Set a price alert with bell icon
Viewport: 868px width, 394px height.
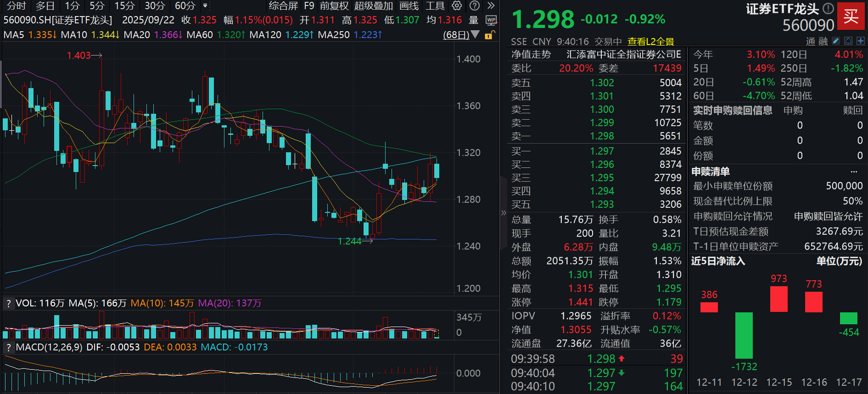pyautogui.click(x=848, y=41)
